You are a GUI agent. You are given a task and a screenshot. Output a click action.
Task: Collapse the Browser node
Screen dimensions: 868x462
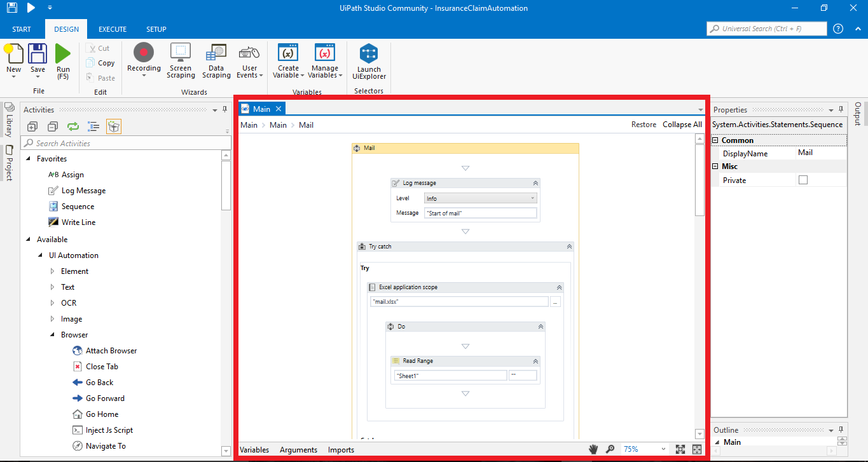(x=53, y=335)
